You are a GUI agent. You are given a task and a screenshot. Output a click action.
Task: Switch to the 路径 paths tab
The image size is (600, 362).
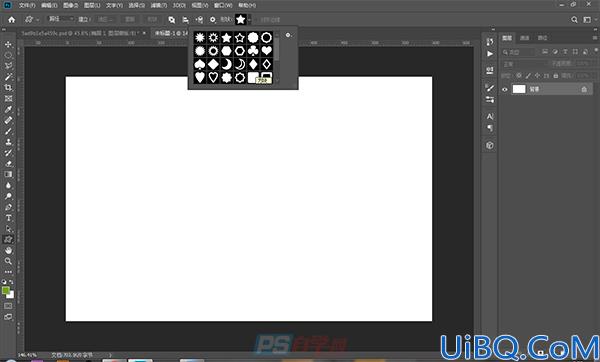click(x=542, y=38)
